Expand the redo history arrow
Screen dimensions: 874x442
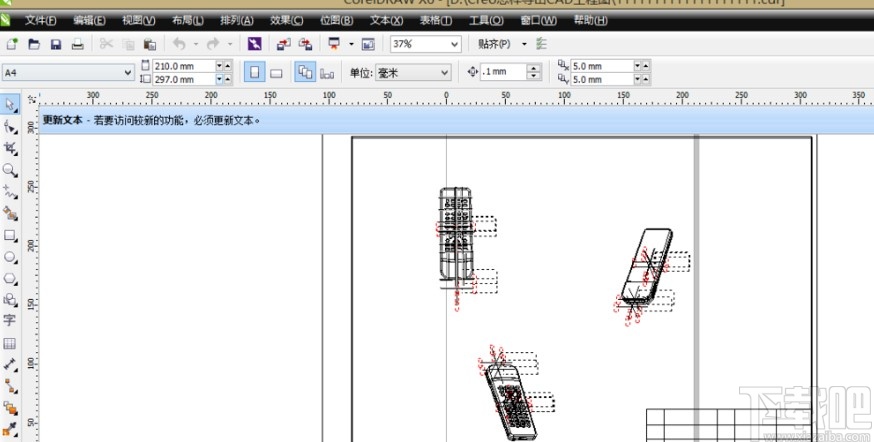[x=230, y=44]
